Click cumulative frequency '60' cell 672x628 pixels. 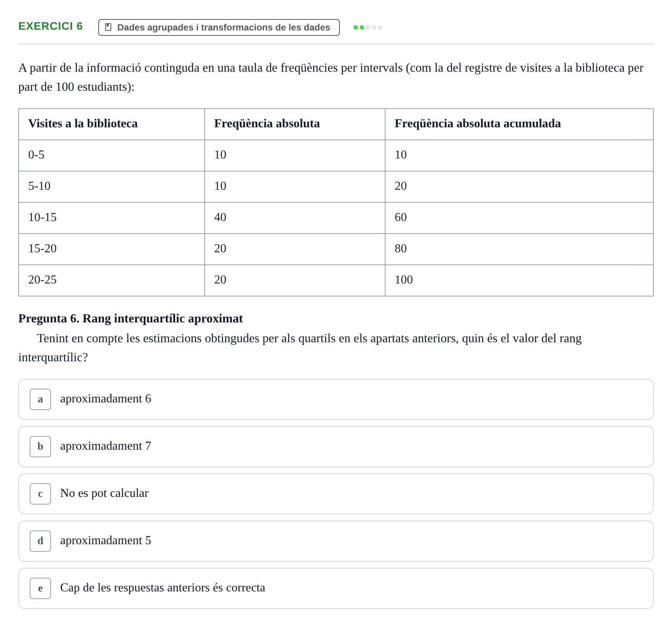pos(519,218)
